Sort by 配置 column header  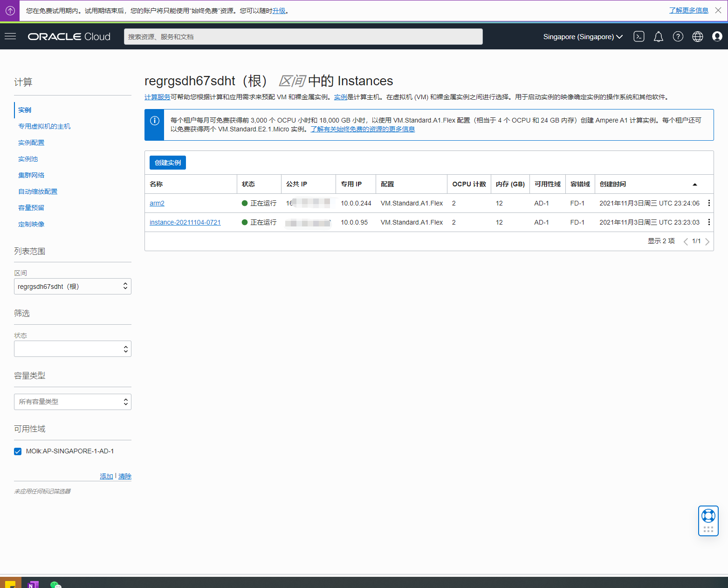coord(387,184)
